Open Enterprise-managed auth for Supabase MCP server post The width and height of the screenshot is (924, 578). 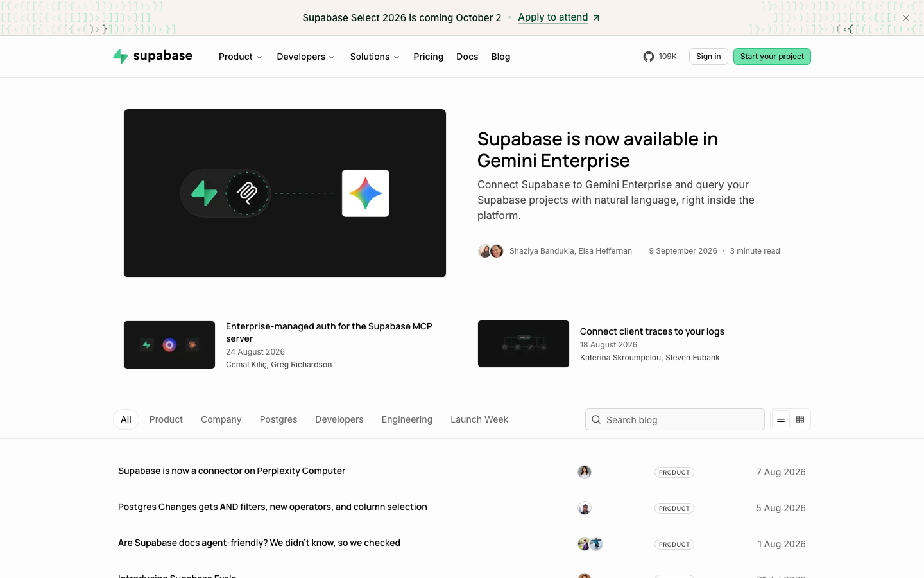[329, 332]
